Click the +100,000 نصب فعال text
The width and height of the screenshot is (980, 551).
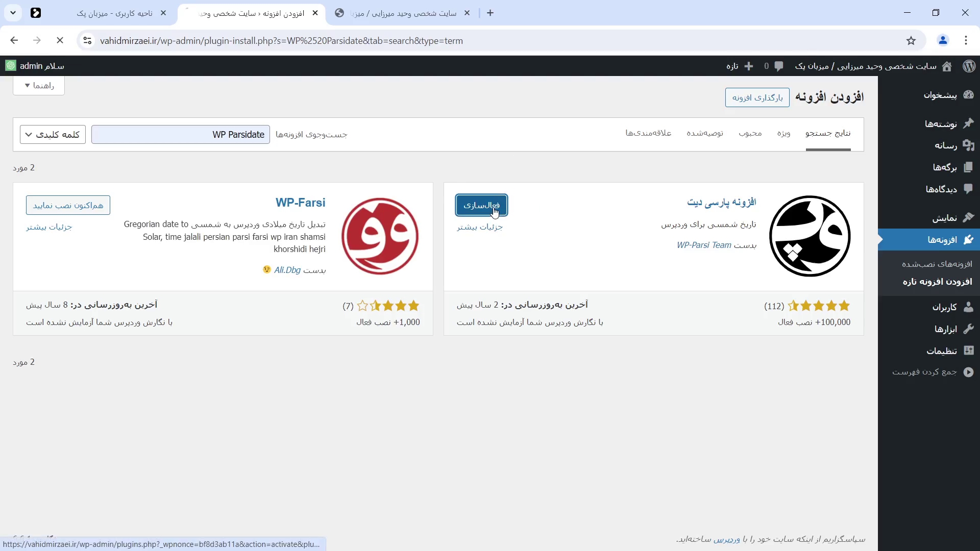(x=814, y=322)
